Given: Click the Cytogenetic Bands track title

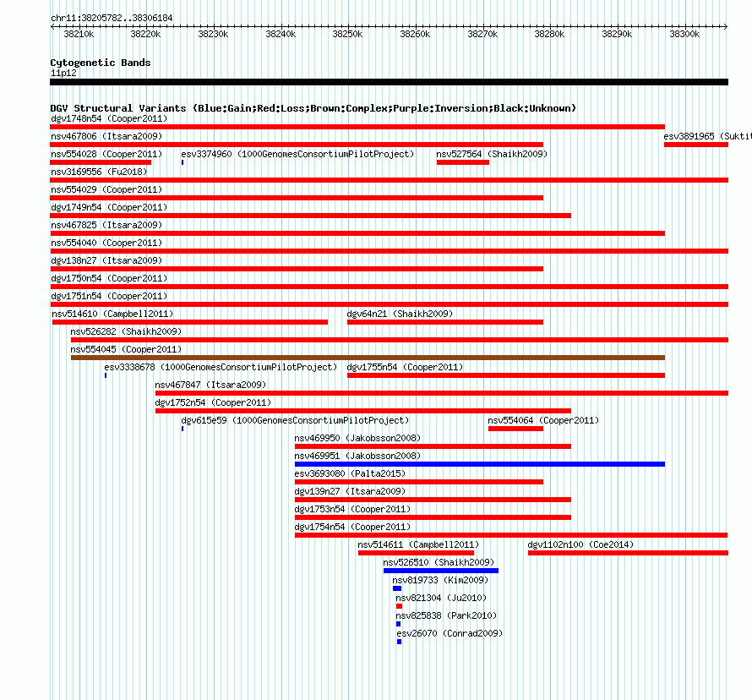Looking at the screenshot, I should pos(101,63).
